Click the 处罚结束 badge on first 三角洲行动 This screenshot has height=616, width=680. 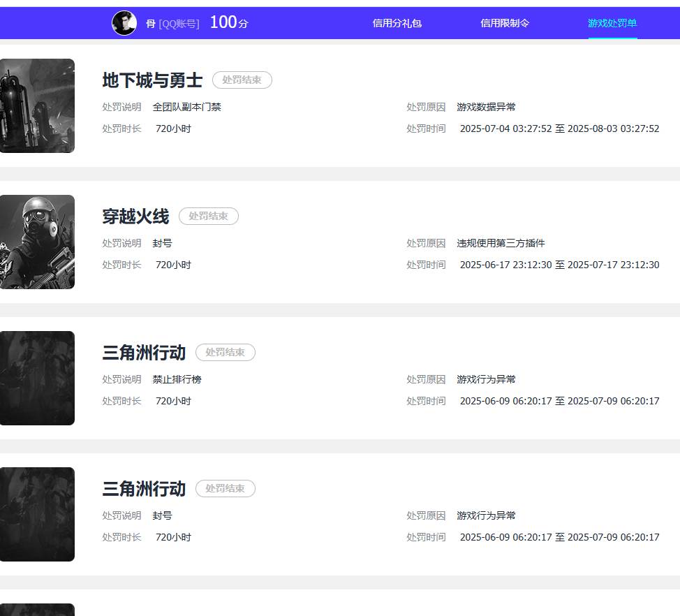coord(226,352)
